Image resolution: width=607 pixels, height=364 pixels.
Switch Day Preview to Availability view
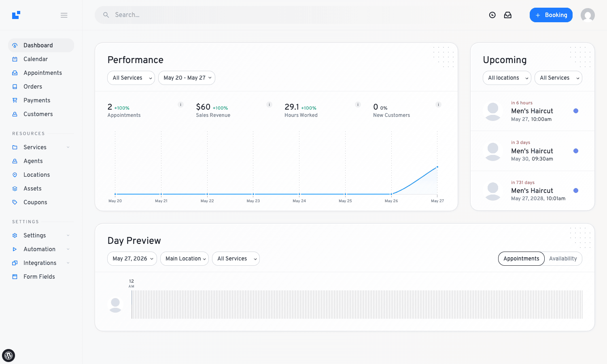coord(563,258)
